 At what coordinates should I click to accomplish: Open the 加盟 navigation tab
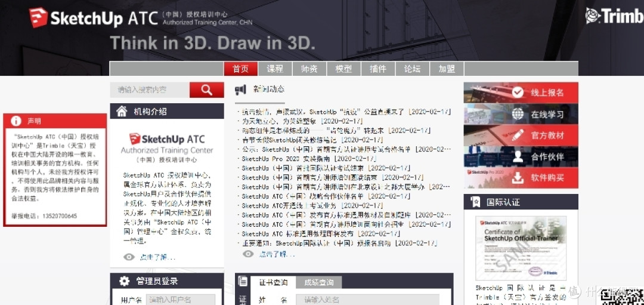click(447, 69)
